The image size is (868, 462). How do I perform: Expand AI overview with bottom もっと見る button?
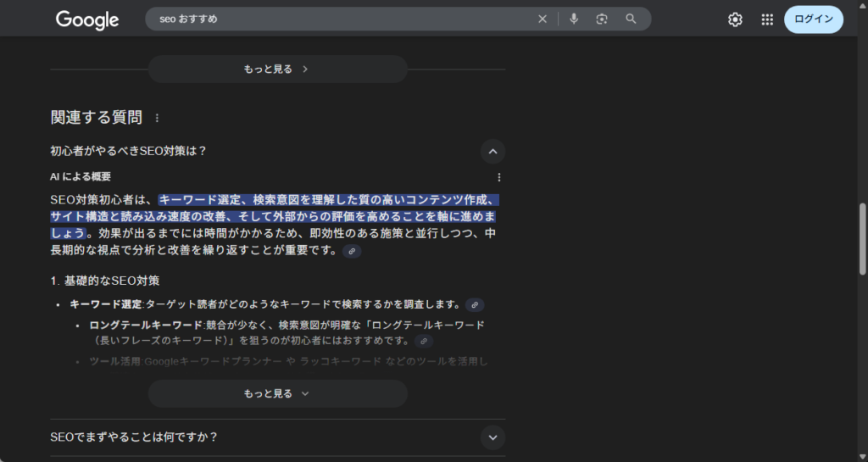pos(277,393)
